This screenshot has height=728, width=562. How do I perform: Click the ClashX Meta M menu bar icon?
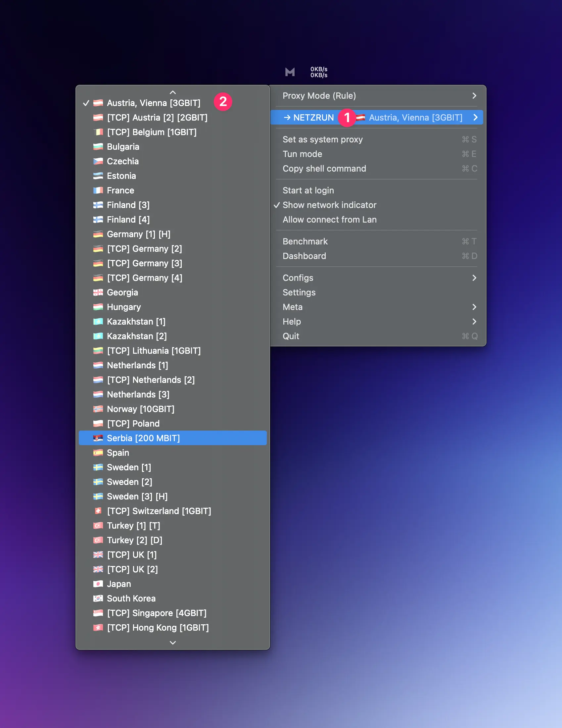(290, 72)
